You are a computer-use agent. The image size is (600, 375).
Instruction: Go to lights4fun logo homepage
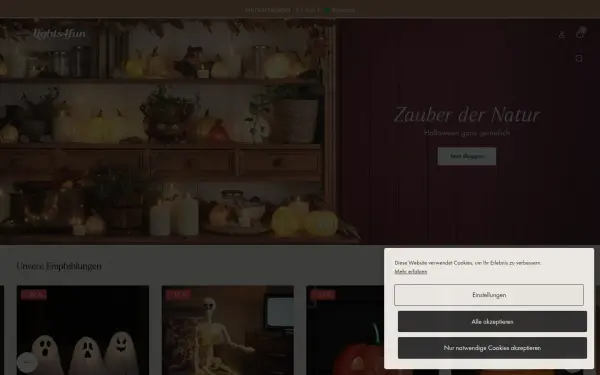click(x=59, y=34)
